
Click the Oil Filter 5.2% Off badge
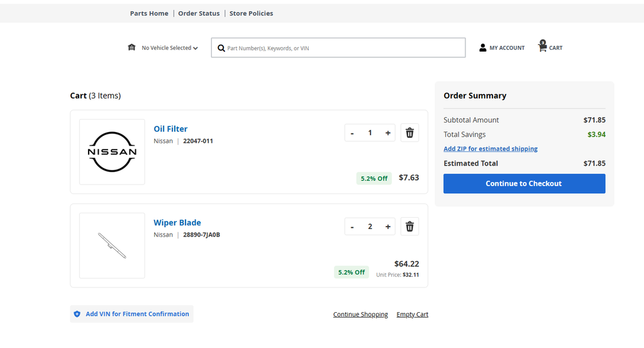374,178
